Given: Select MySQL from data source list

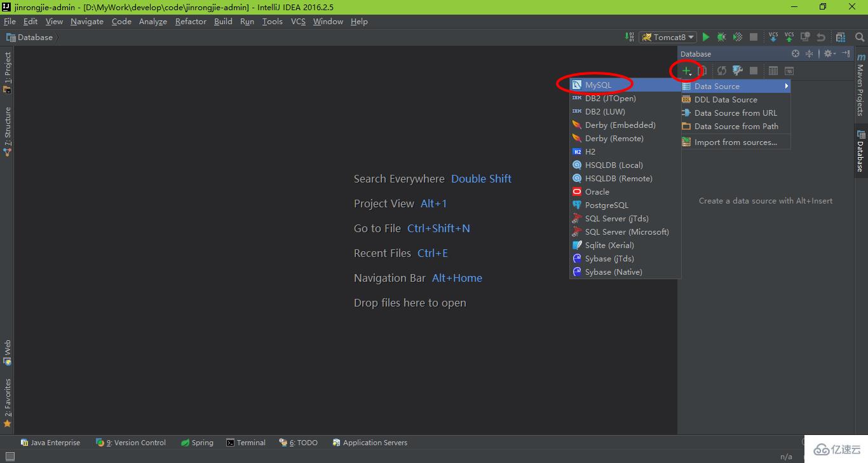Looking at the screenshot, I should tap(625, 85).
